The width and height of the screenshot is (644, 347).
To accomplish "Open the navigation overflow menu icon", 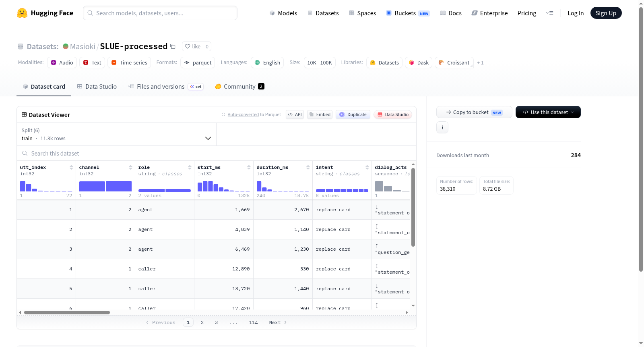I will click(549, 13).
